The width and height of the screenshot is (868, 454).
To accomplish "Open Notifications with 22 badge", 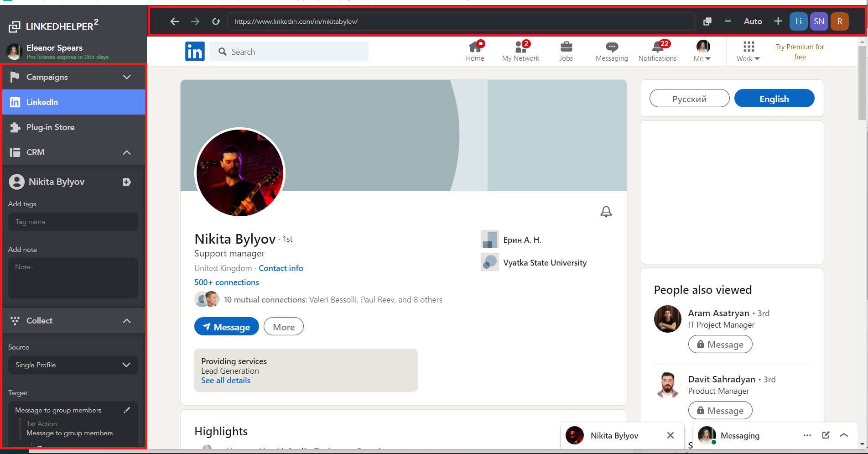I will [x=657, y=51].
